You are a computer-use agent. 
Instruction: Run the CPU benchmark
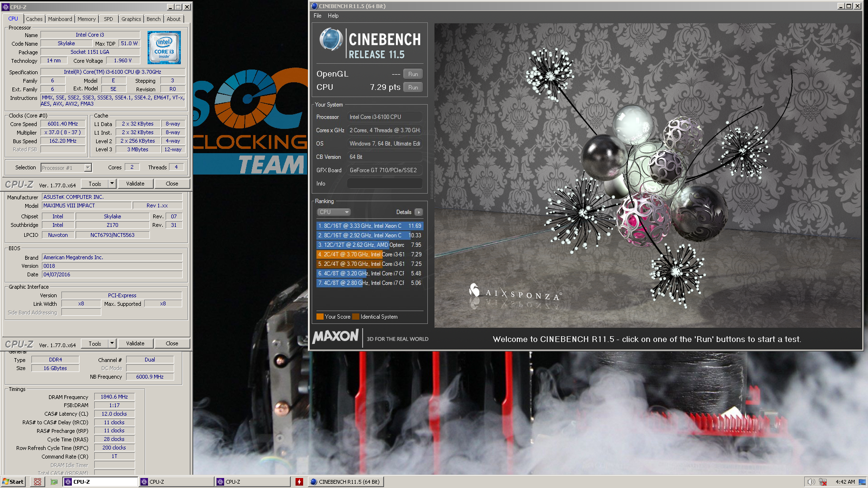(413, 88)
